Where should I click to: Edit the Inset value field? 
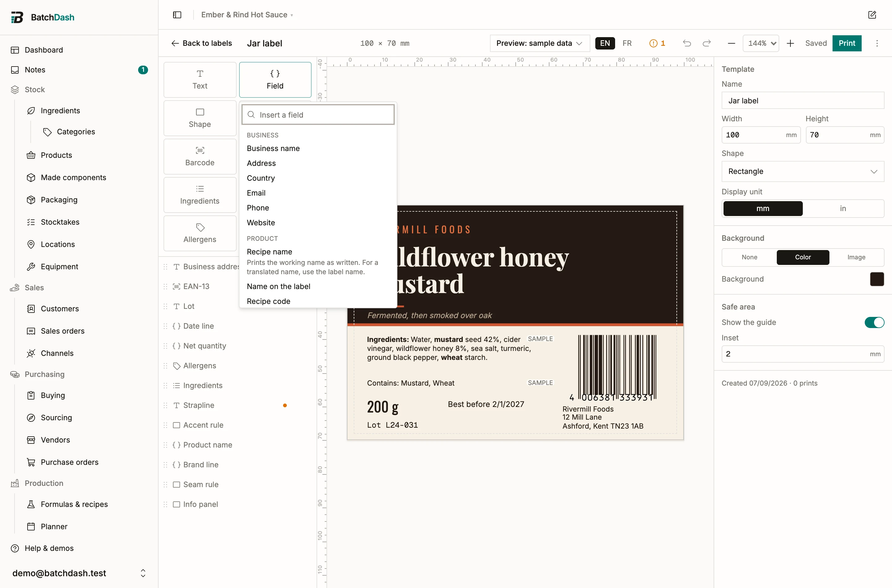pyautogui.click(x=803, y=354)
